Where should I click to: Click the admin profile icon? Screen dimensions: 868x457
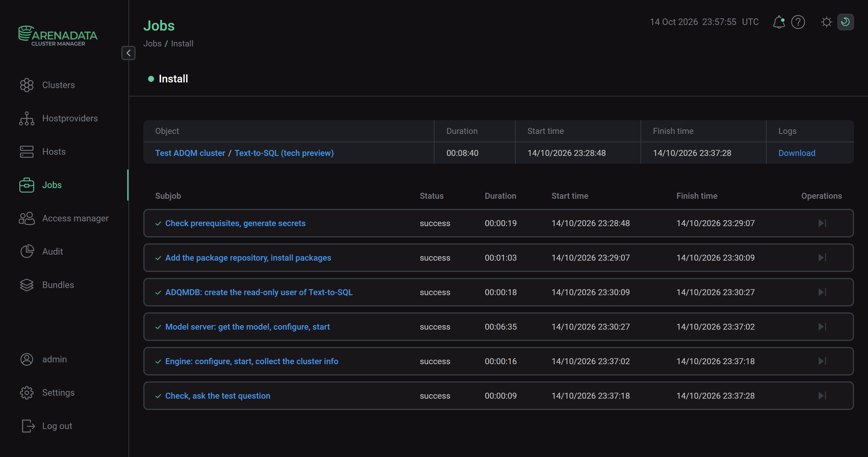pyautogui.click(x=27, y=359)
